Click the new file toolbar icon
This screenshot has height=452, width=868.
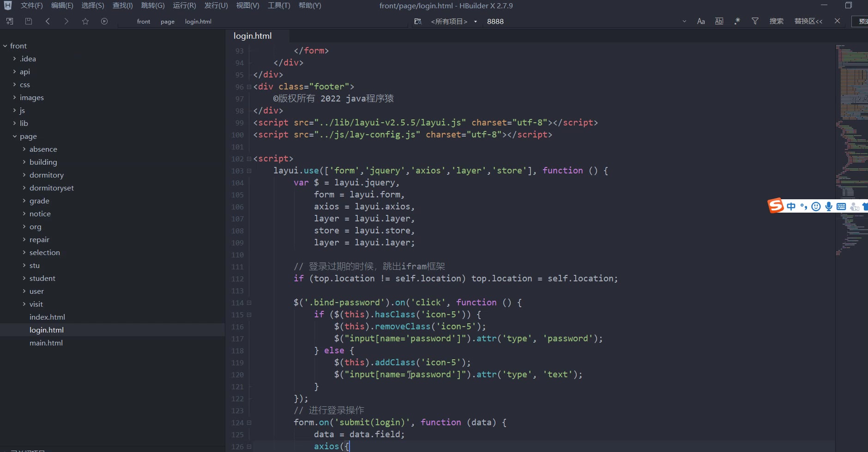(10, 21)
